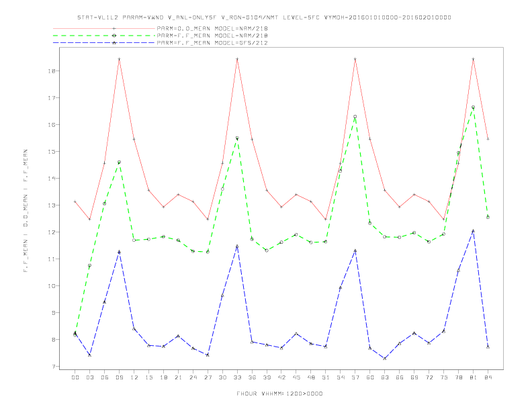Click y-axis tick label 11
532x411 pixels.
point(52,259)
